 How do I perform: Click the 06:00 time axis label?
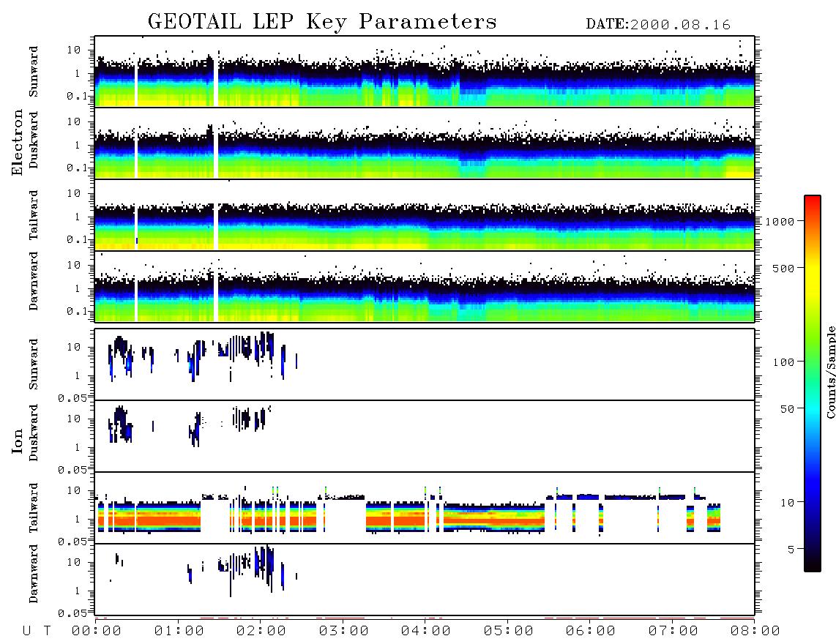click(x=591, y=632)
